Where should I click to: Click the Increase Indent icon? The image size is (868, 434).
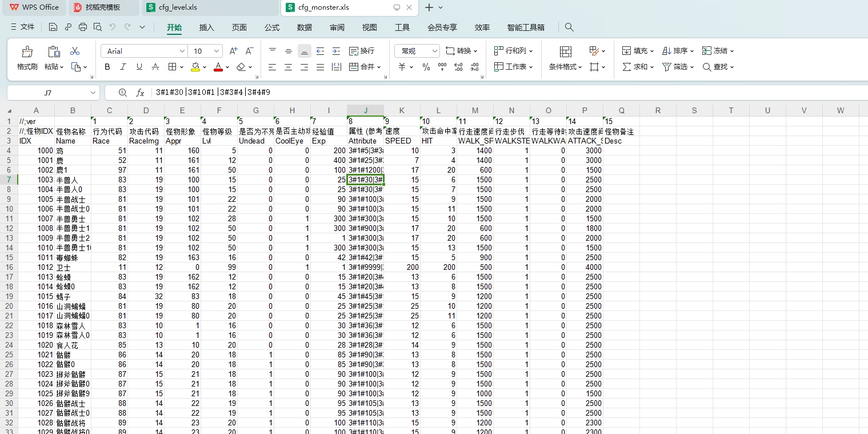click(x=336, y=51)
